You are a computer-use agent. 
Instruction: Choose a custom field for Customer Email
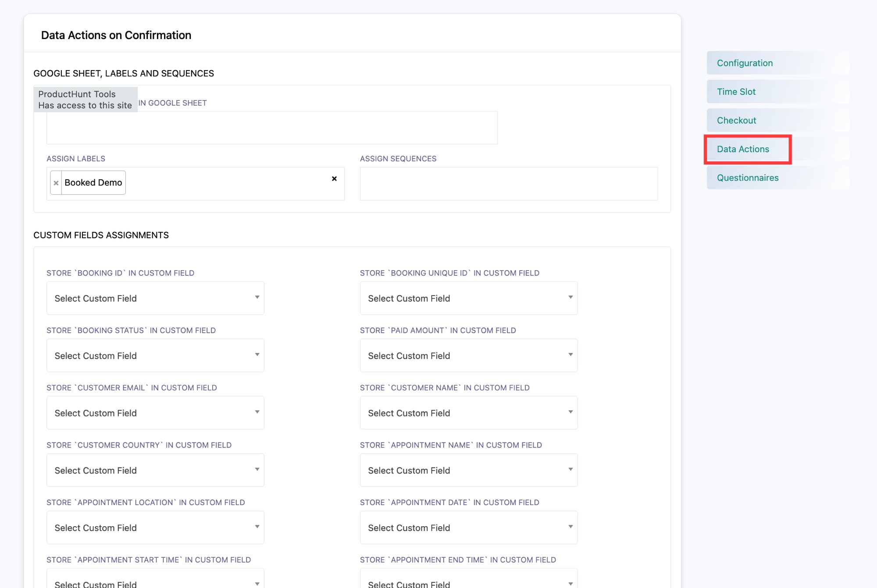coord(155,413)
